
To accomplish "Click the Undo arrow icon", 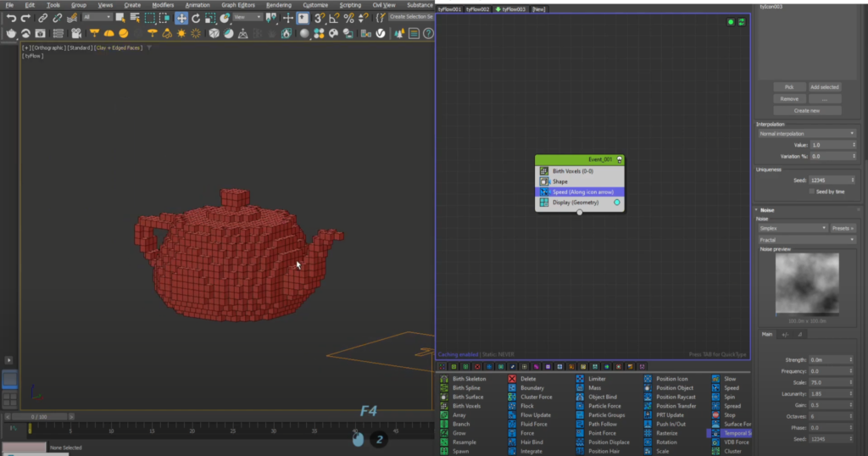I will pyautogui.click(x=11, y=19).
